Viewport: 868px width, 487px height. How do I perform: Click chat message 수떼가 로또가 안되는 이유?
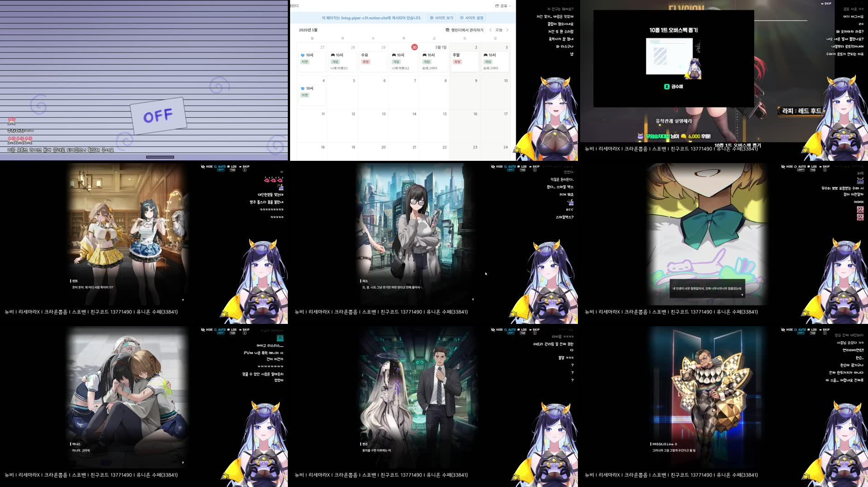[x=844, y=54]
